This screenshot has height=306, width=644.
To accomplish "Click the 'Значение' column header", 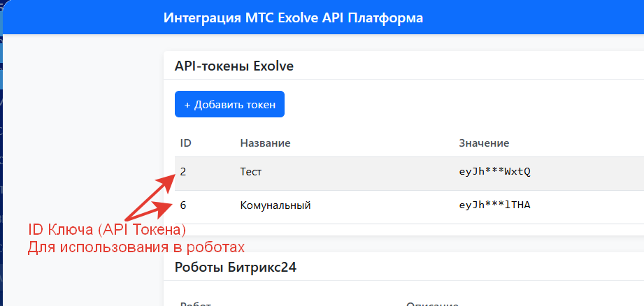I will pos(485,143).
